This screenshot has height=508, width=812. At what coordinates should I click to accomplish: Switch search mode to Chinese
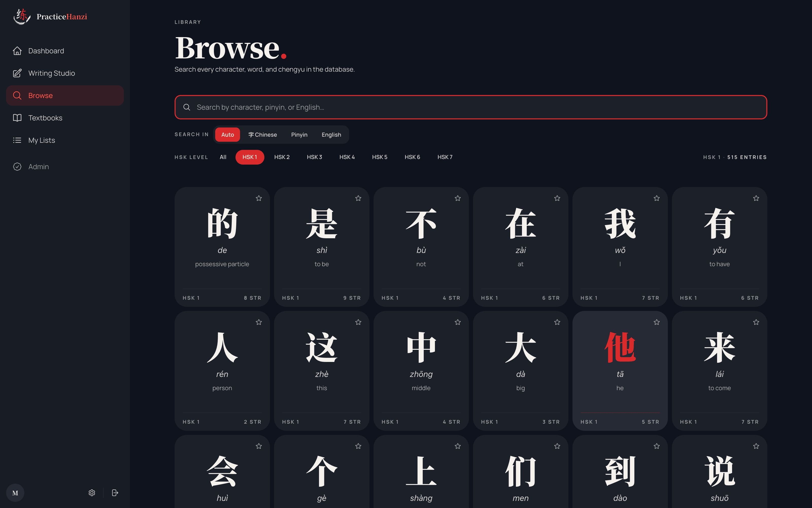click(262, 135)
